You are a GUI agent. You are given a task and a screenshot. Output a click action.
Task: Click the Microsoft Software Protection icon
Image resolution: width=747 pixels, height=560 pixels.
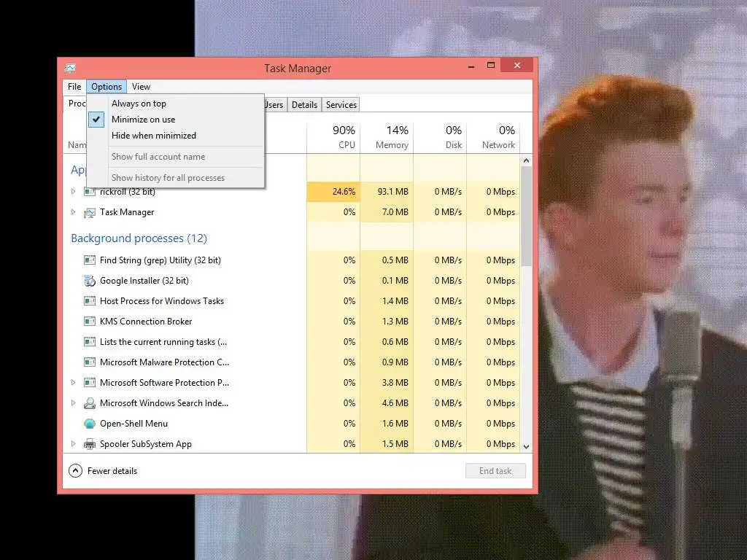click(90, 383)
